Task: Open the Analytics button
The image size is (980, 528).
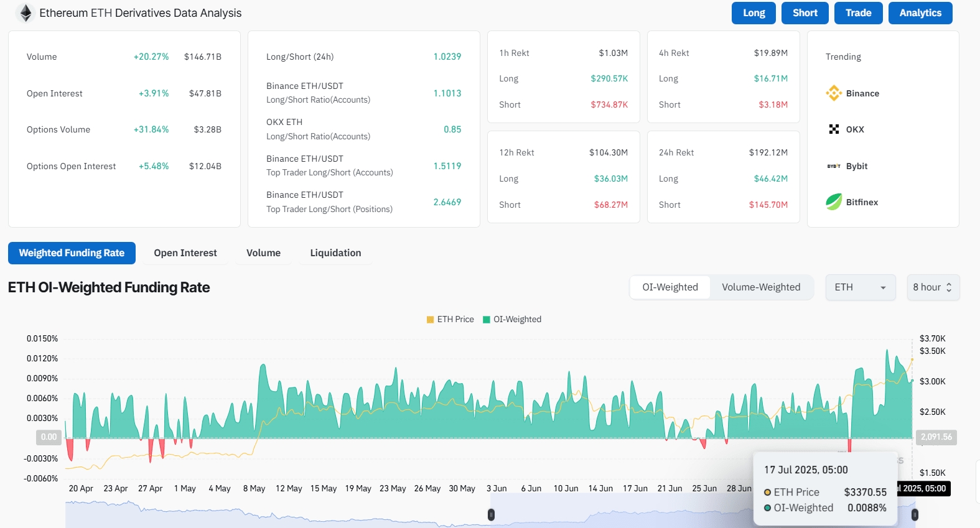Action: 920,13
